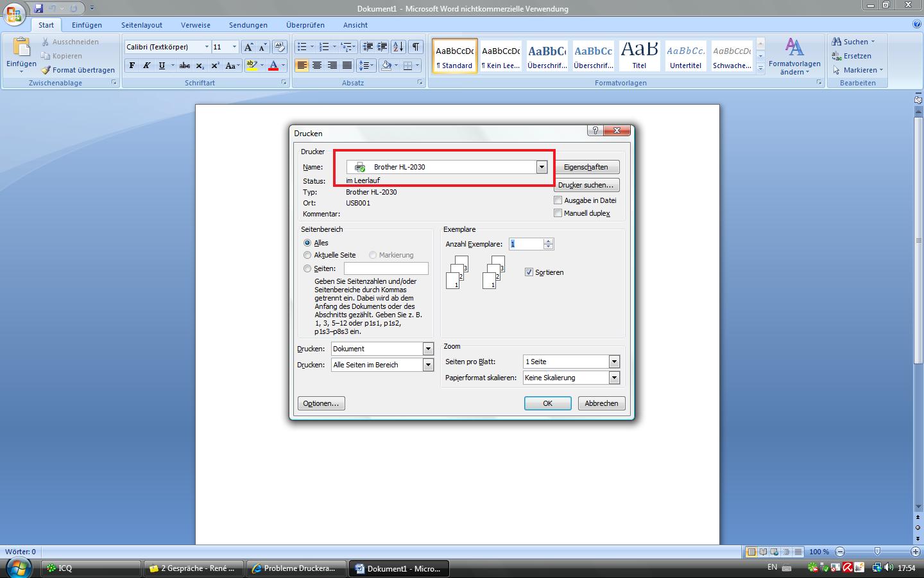Toggle italic formatting (K)
This screenshot has height=578, width=924.
click(146, 66)
